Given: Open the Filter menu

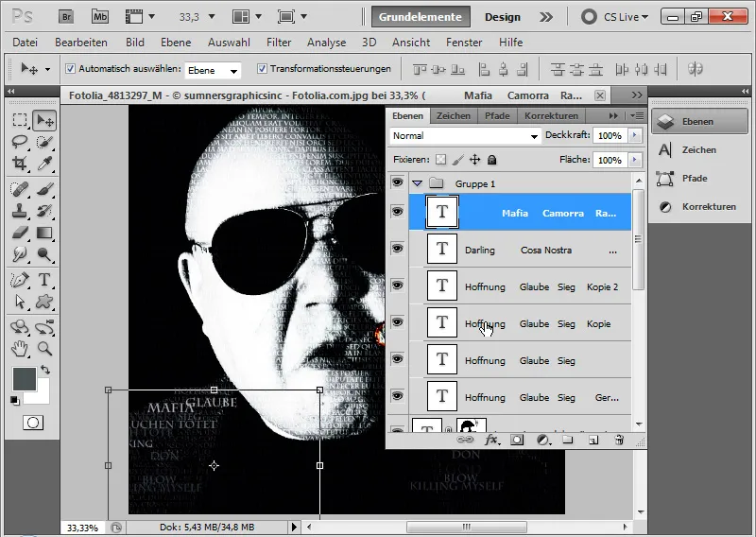Looking at the screenshot, I should click(279, 43).
